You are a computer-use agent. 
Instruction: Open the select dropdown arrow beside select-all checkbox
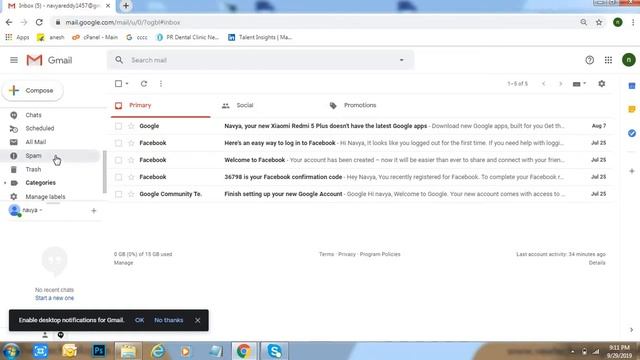(127, 84)
